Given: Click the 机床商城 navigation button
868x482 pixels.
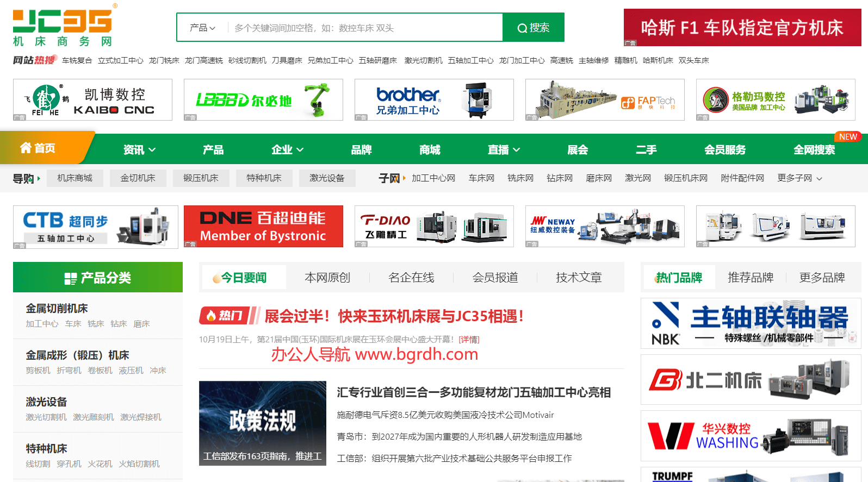Looking at the screenshot, I should tap(75, 178).
